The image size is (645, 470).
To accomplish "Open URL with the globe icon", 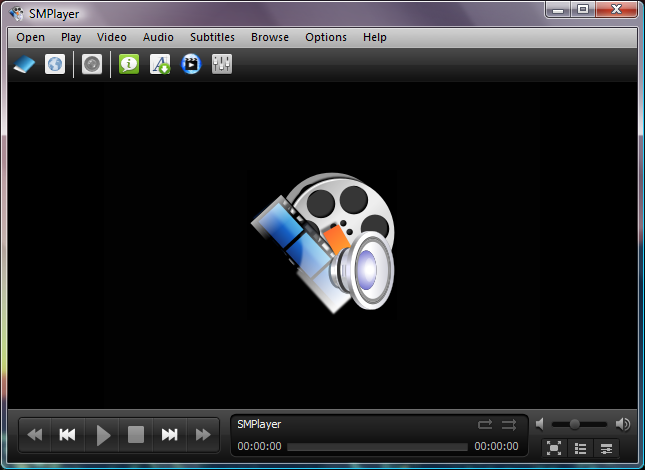I will pos(55,64).
